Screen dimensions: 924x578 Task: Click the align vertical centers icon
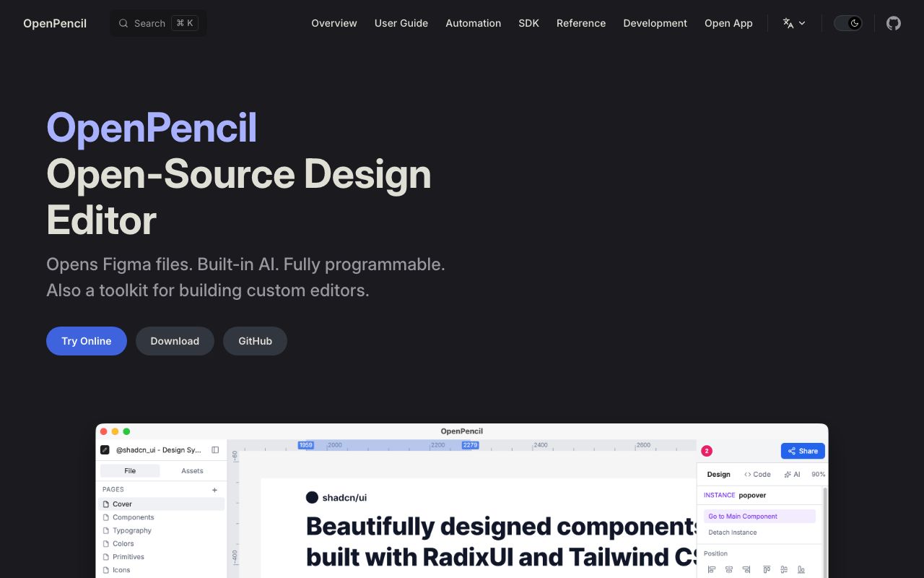coord(784,569)
